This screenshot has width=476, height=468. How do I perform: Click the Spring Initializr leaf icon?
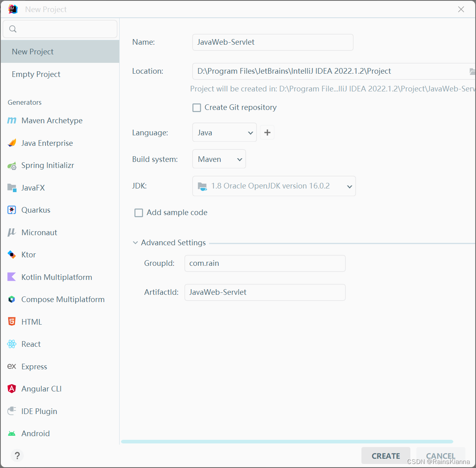[12, 166]
